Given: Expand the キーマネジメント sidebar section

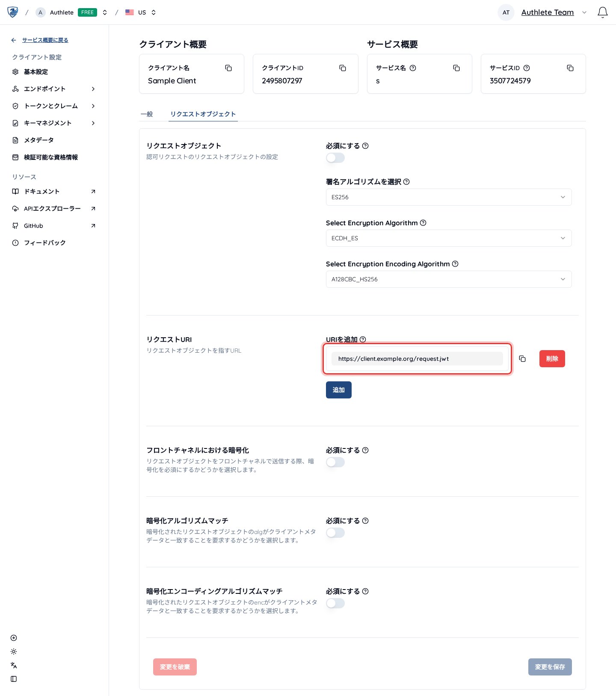Looking at the screenshot, I should click(54, 123).
